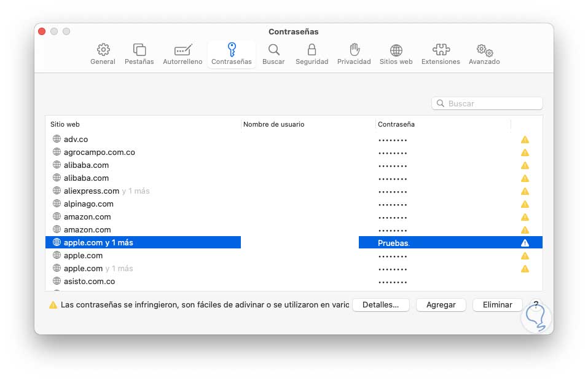Image resolution: width=588 pixels, height=380 pixels.
Task: Select the adv.co row
Action: tap(294, 139)
